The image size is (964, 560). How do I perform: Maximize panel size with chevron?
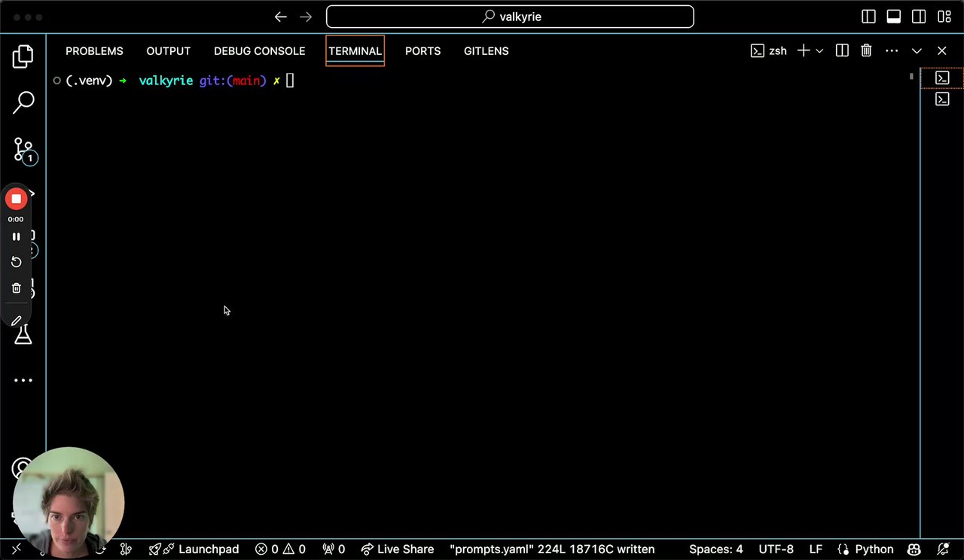pos(917,51)
